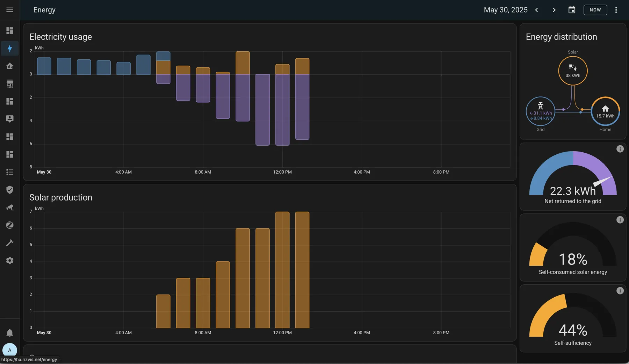
Task: Open the shield checkmark sidebar icon
Action: point(10,190)
